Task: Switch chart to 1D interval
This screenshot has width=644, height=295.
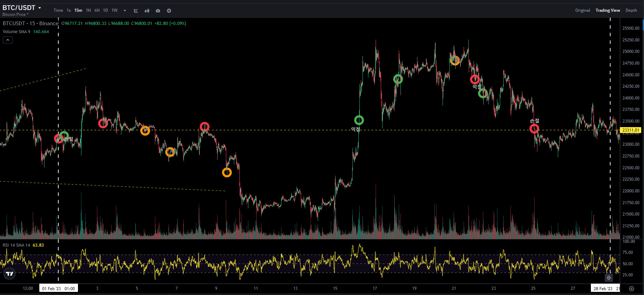Action: [x=106, y=10]
